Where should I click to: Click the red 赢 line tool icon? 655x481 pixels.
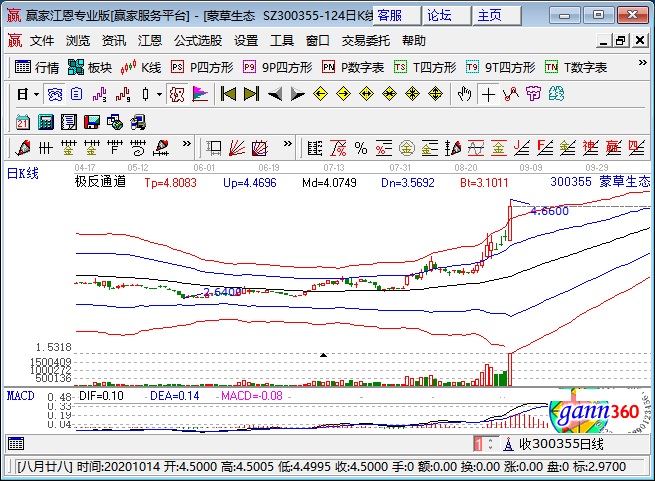point(613,148)
